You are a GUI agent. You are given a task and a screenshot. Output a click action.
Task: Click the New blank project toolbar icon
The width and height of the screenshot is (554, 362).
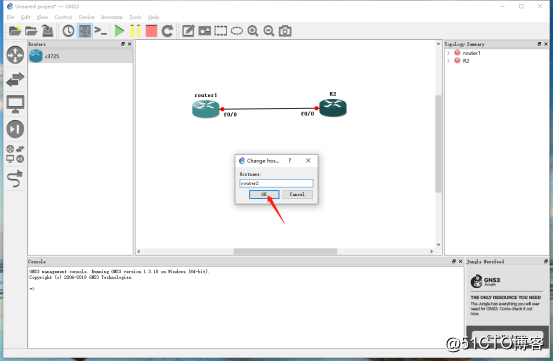pos(15,31)
